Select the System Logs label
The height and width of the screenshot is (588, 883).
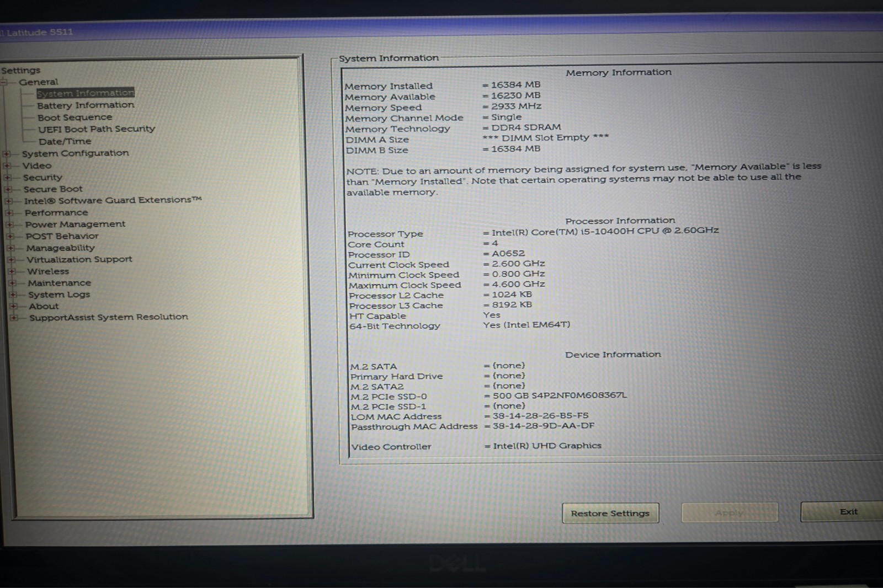pos(59,295)
